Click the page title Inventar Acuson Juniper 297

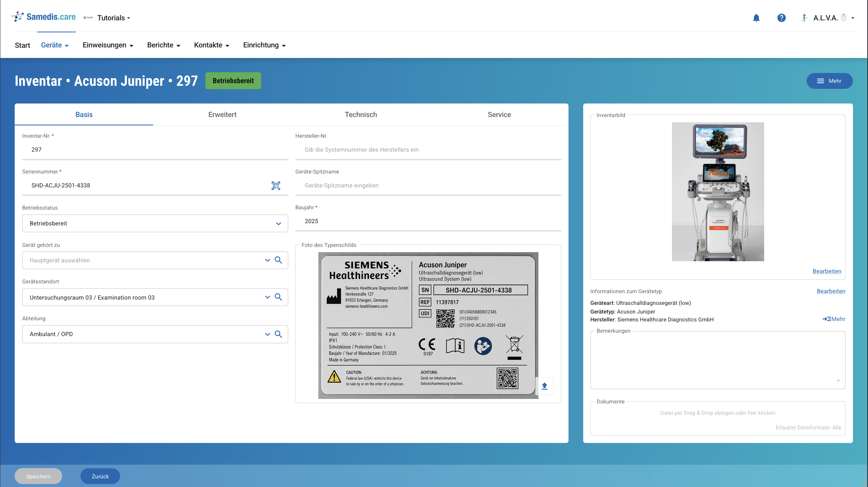pyautogui.click(x=106, y=81)
